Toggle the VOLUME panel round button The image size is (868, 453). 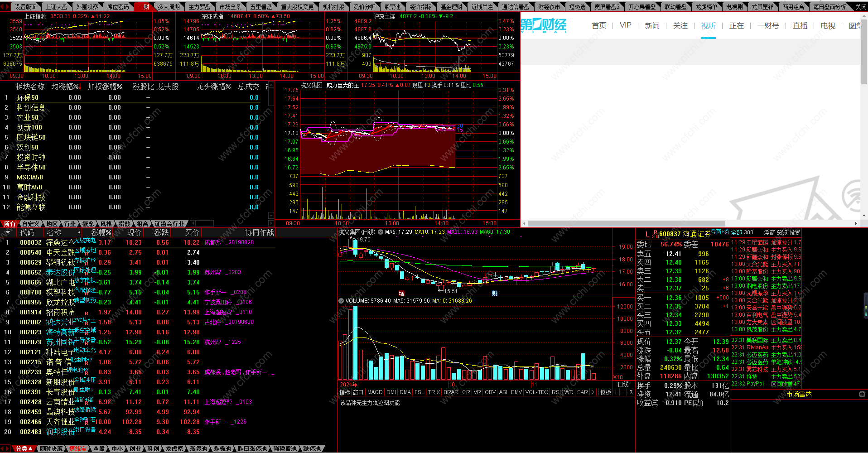[x=341, y=300]
